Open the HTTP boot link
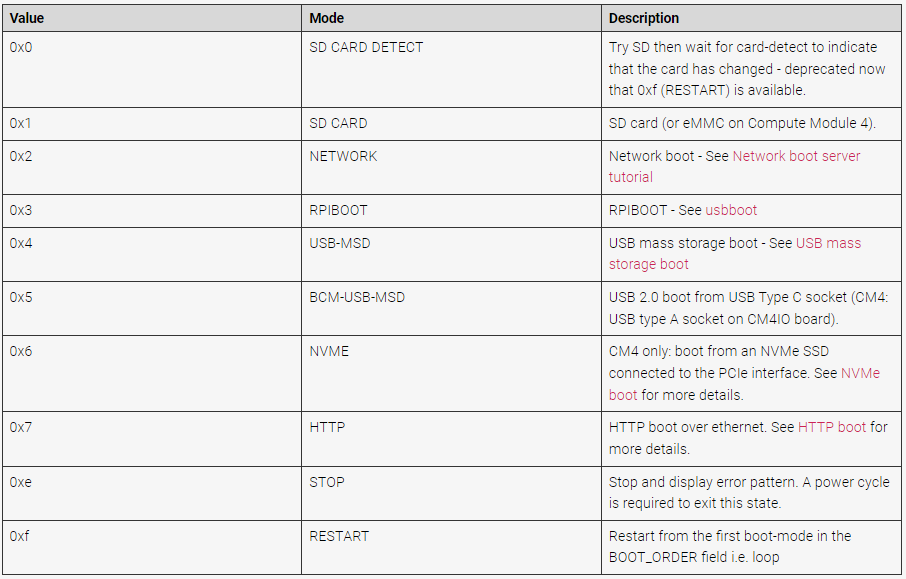Screen dimensions: 906x579 [831, 427]
